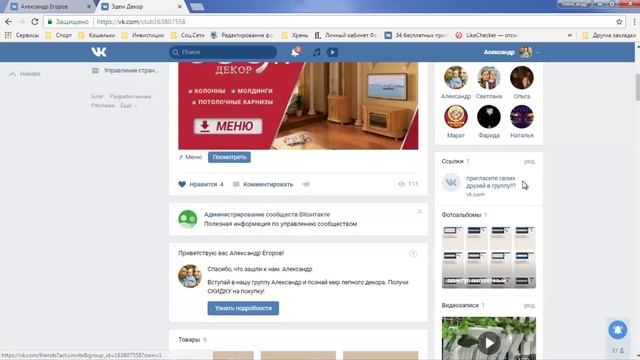Open the Хрень bookmarks folder

pos(295,36)
